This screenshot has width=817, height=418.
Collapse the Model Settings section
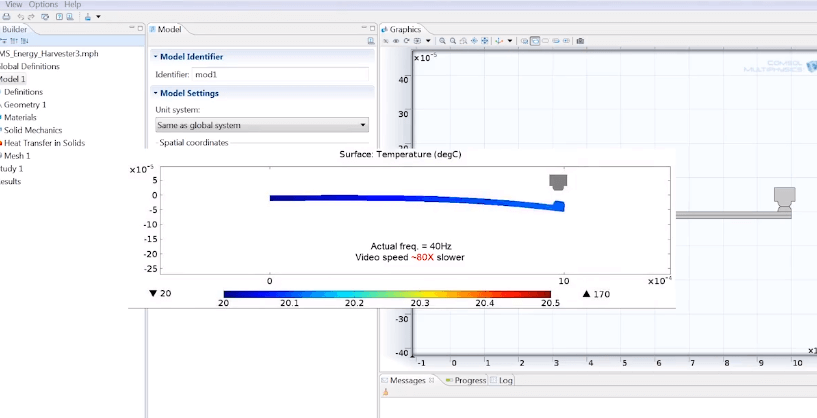(155, 93)
